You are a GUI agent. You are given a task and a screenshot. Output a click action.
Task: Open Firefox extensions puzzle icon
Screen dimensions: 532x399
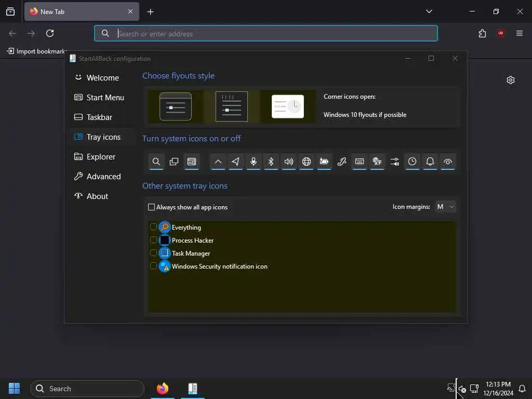[x=482, y=33]
